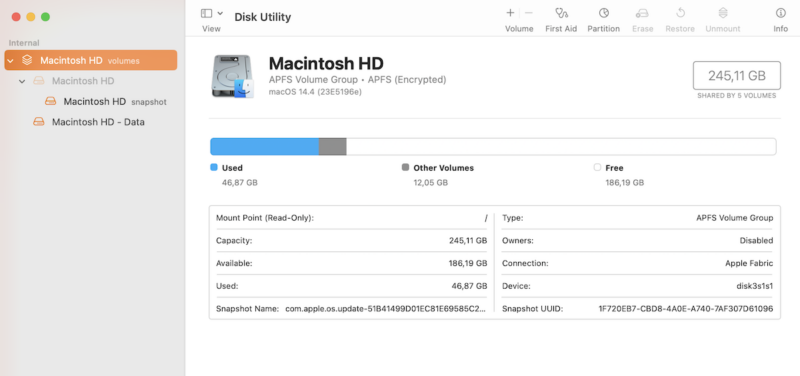This screenshot has height=376, width=800.
Task: Select the Macintosh HD snapshot row
Action: 91,102
